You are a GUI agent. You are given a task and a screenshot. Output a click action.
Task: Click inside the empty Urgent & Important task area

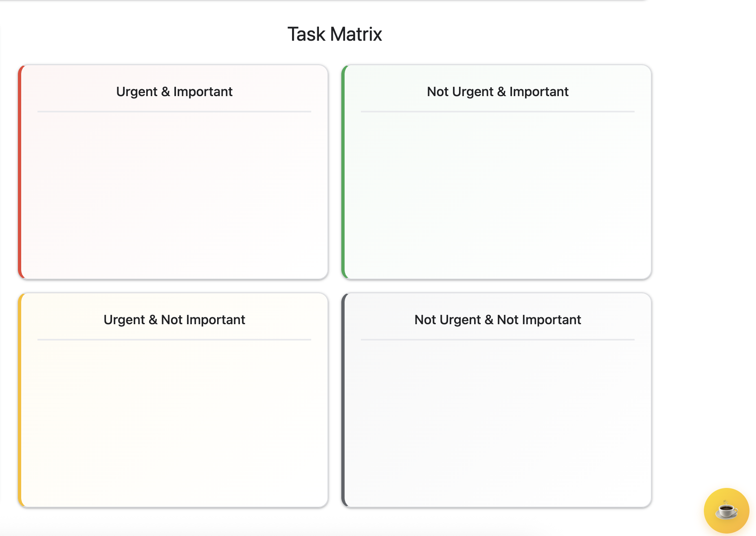(174, 193)
